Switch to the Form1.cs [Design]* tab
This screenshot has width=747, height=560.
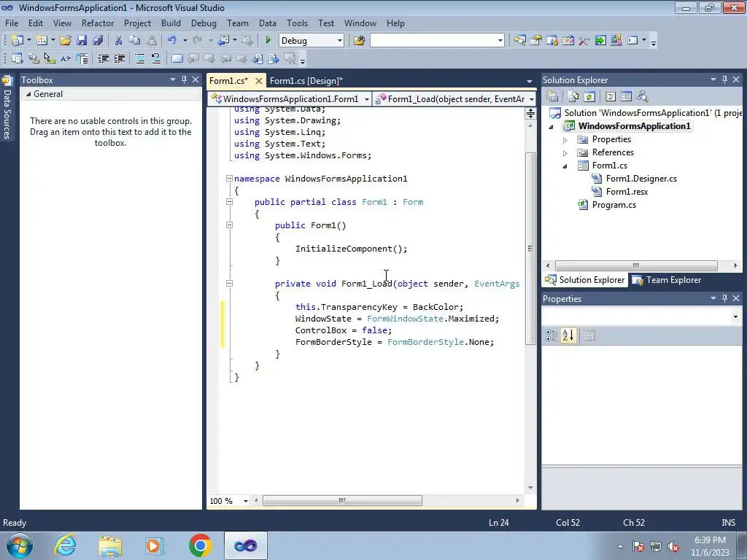[306, 80]
